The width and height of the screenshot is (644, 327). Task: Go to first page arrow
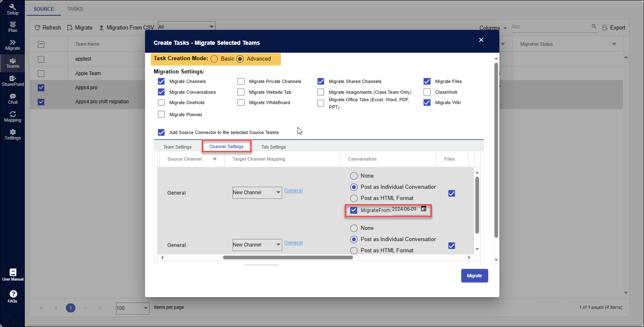coord(41,308)
